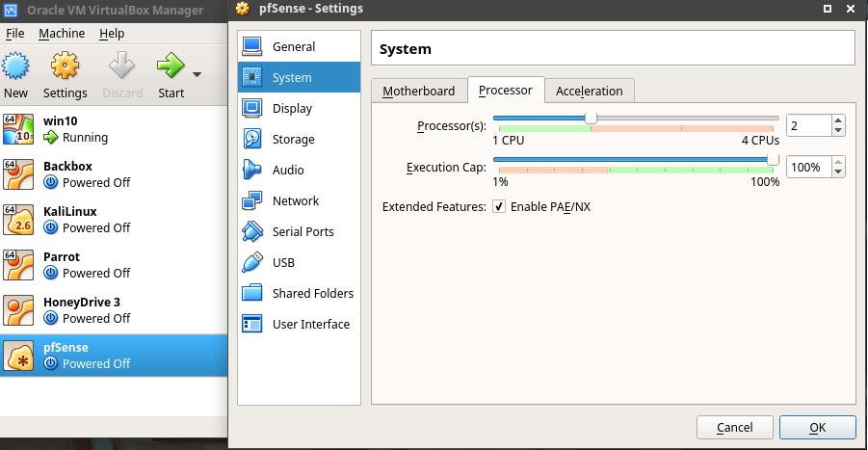Decrease execution cap with down arrow
Viewport: 868px width, 450px height.
point(838,172)
